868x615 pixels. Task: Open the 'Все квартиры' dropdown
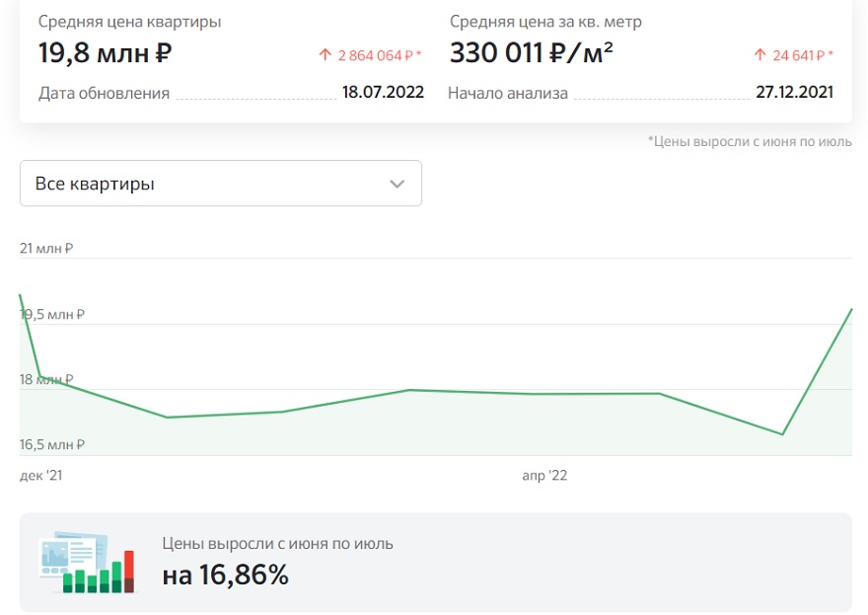click(220, 184)
